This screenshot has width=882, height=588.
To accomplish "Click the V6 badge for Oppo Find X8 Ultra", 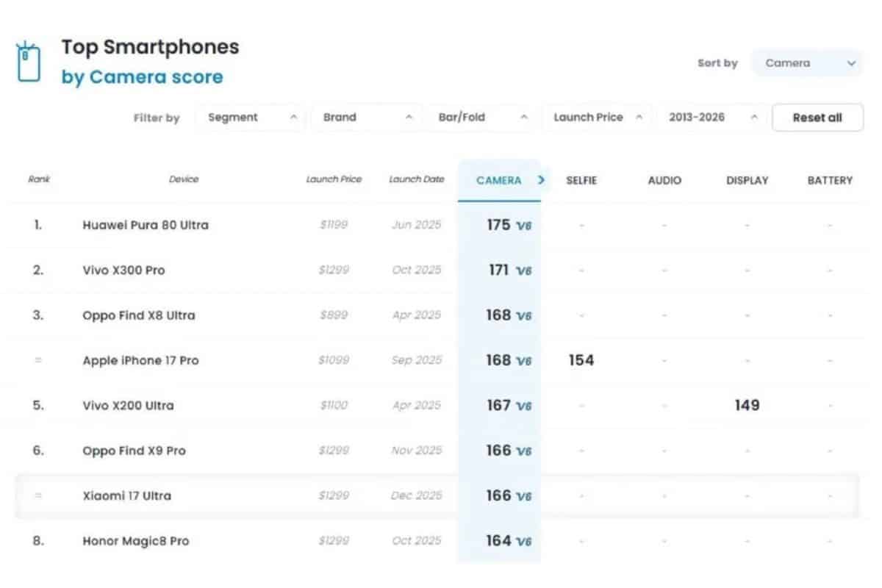I will [523, 316].
